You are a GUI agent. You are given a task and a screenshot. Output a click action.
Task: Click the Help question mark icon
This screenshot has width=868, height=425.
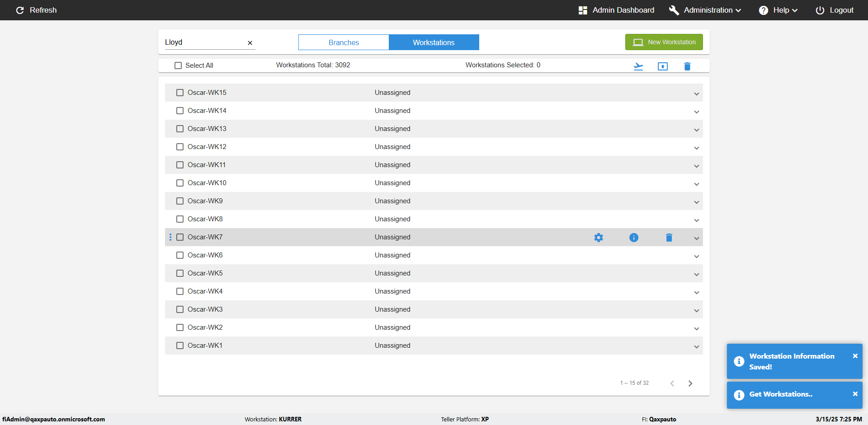click(x=764, y=10)
